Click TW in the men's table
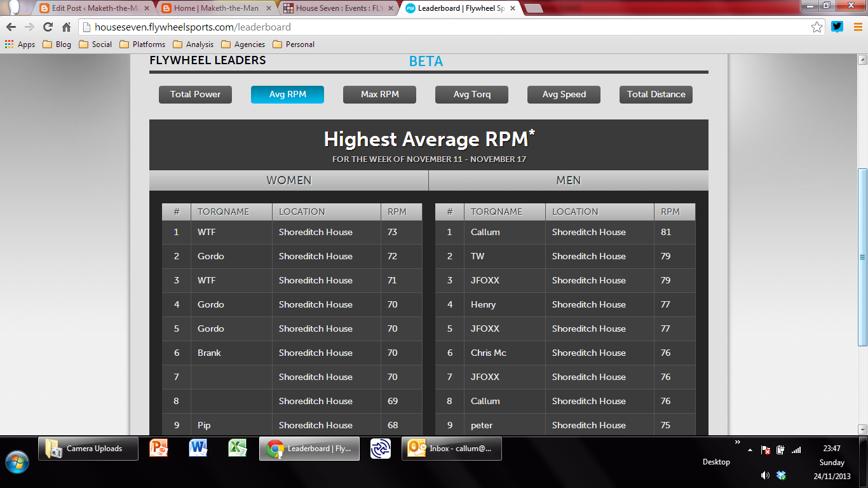This screenshot has height=488, width=868. [x=477, y=256]
